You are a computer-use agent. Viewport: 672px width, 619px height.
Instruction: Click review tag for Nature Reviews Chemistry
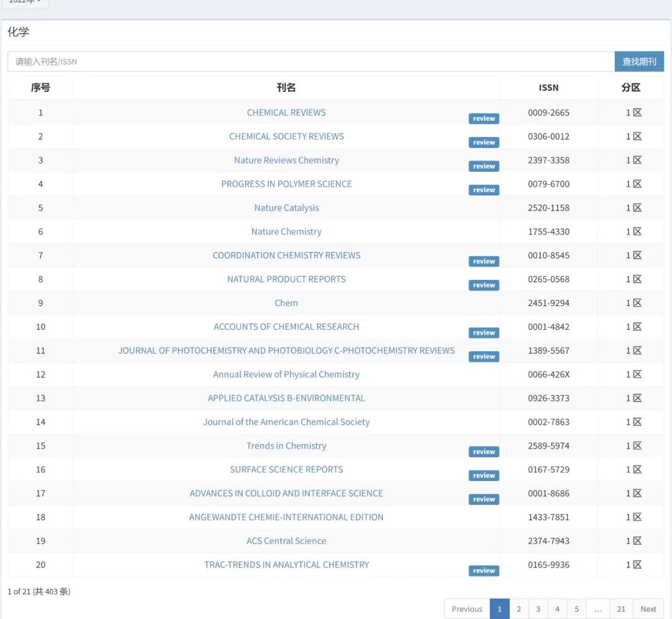click(x=483, y=166)
